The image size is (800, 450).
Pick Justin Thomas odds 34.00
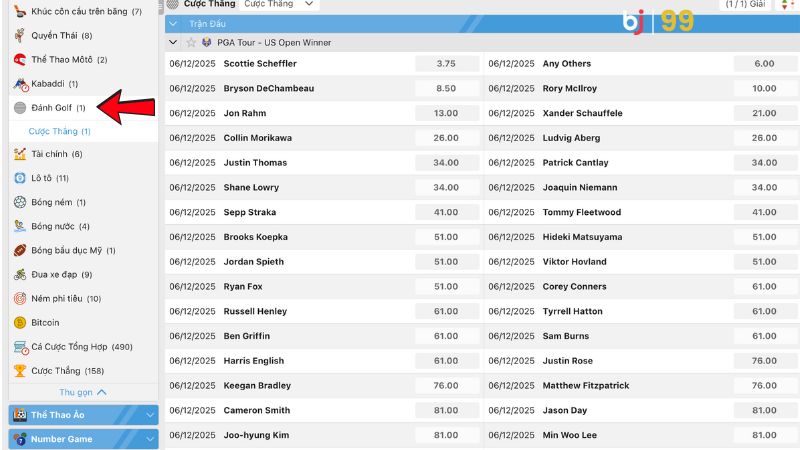pos(446,163)
